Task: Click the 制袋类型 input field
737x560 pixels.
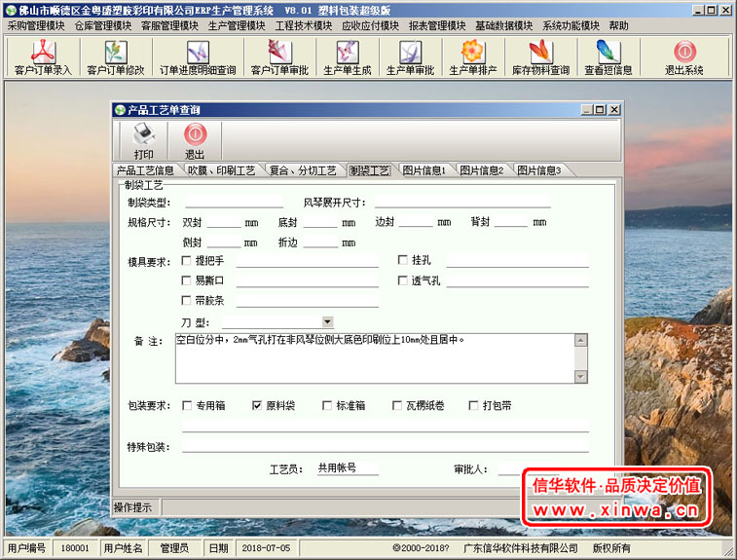Action: [228, 203]
